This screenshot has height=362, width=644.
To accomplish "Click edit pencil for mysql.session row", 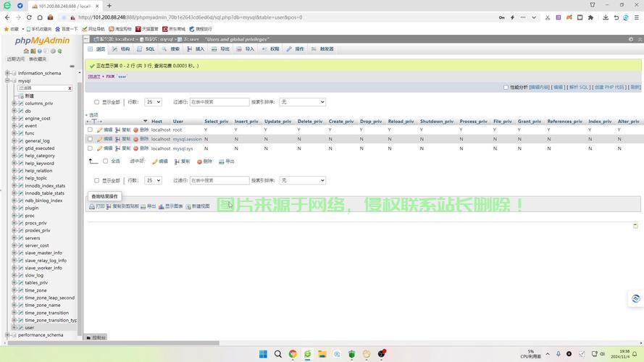I will pos(99,139).
